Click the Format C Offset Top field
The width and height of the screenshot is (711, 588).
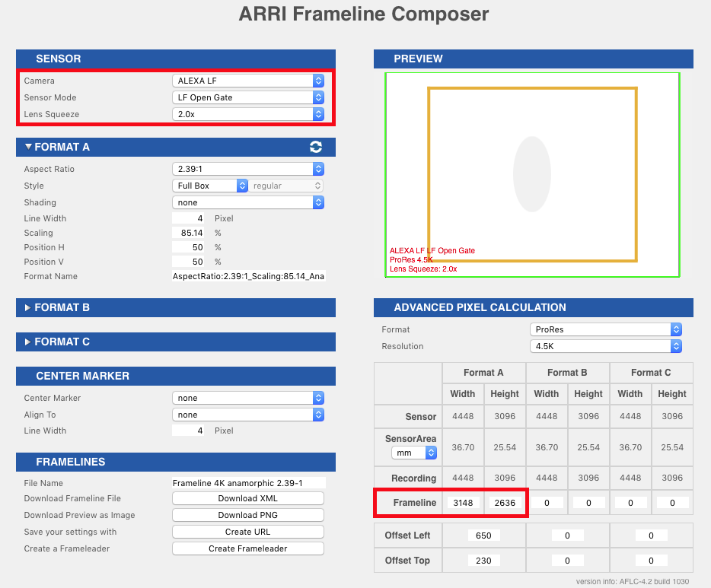[x=651, y=561]
